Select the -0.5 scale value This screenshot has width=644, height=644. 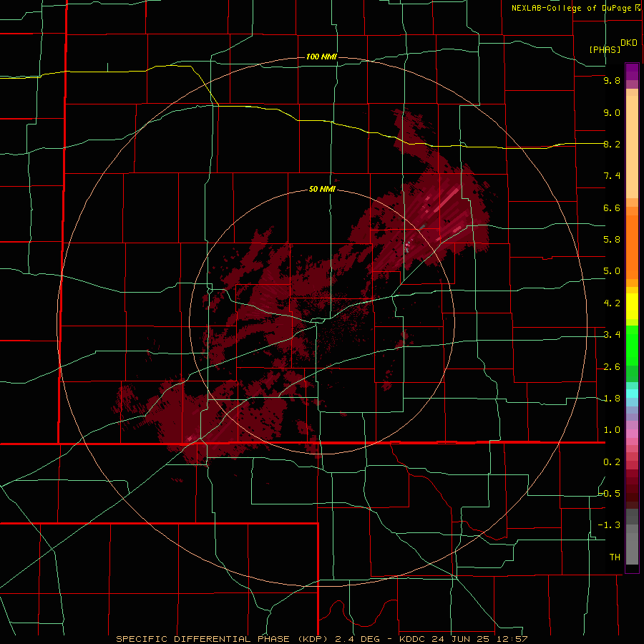pos(609,494)
